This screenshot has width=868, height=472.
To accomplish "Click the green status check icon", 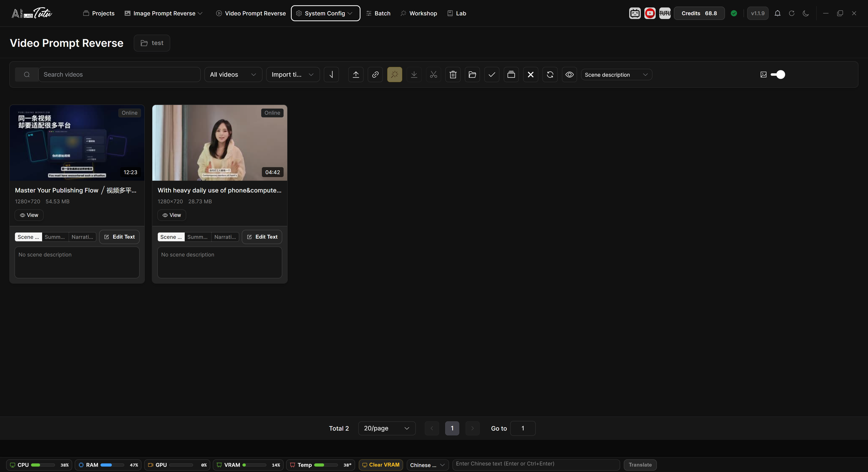I will 734,13.
